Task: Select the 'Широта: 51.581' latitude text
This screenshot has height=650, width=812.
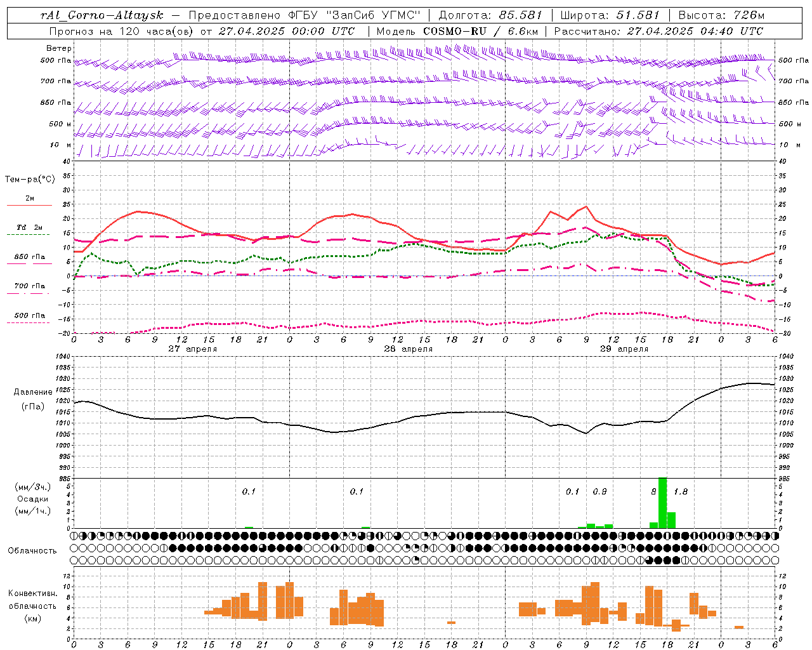Action: 610,15
